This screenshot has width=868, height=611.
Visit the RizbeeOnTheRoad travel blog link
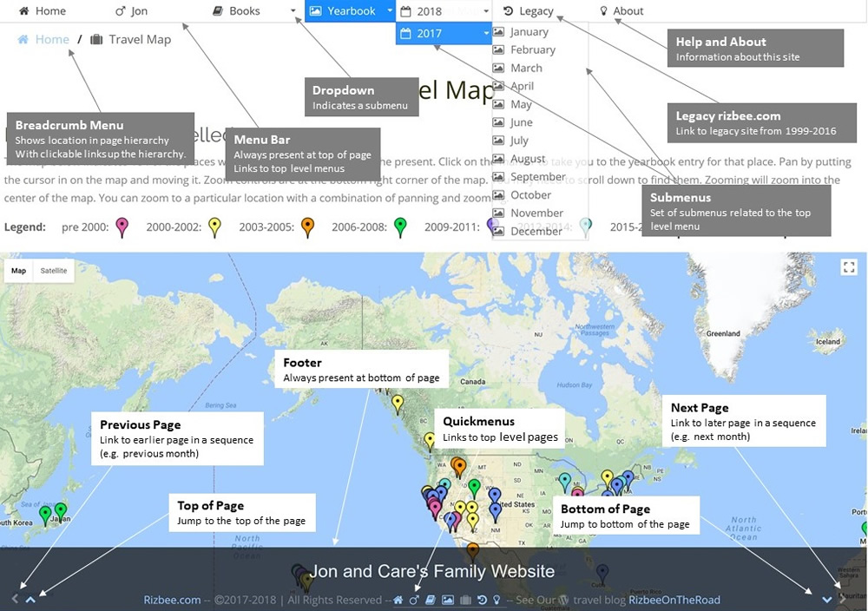674,600
